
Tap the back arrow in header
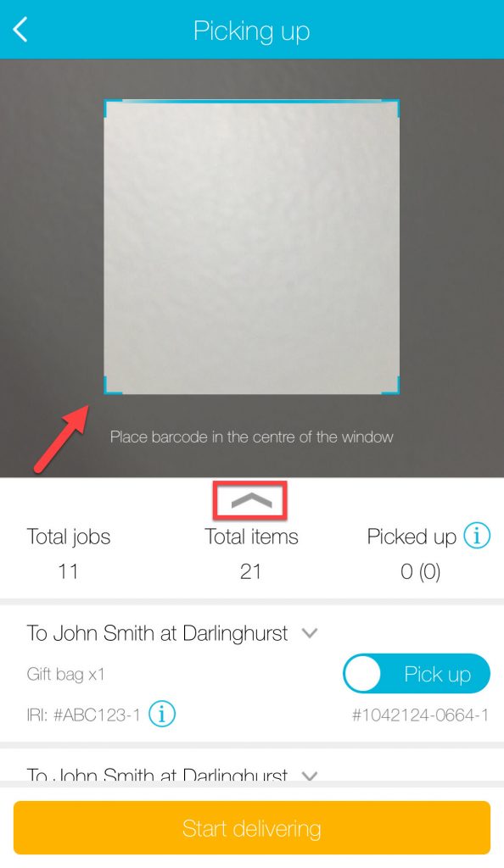pos(20,30)
